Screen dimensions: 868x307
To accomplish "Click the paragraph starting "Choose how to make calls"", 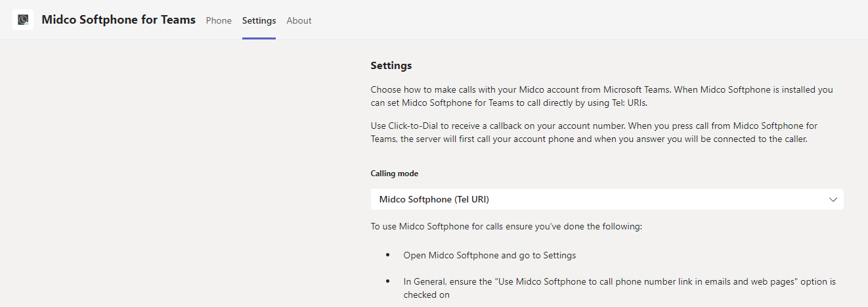I will tap(602, 96).
